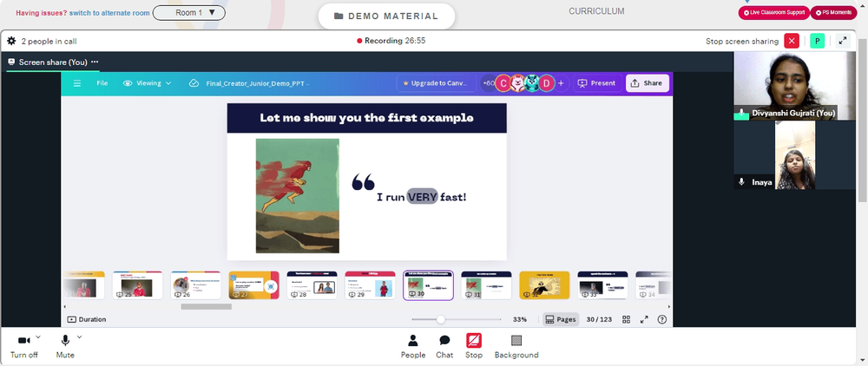The image size is (868, 366).
Task: Open the Chat panel
Action: (444, 347)
